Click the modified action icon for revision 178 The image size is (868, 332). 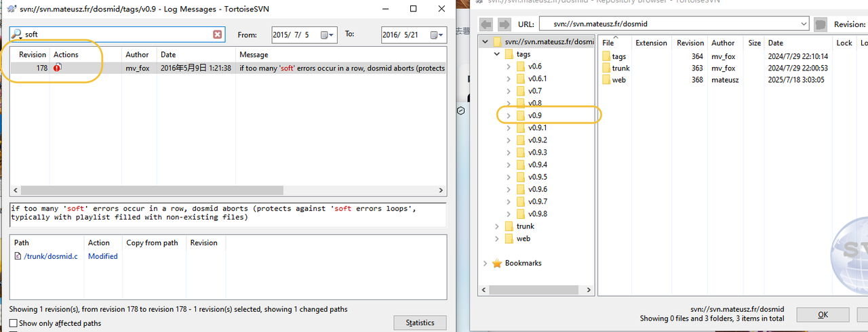(x=58, y=68)
